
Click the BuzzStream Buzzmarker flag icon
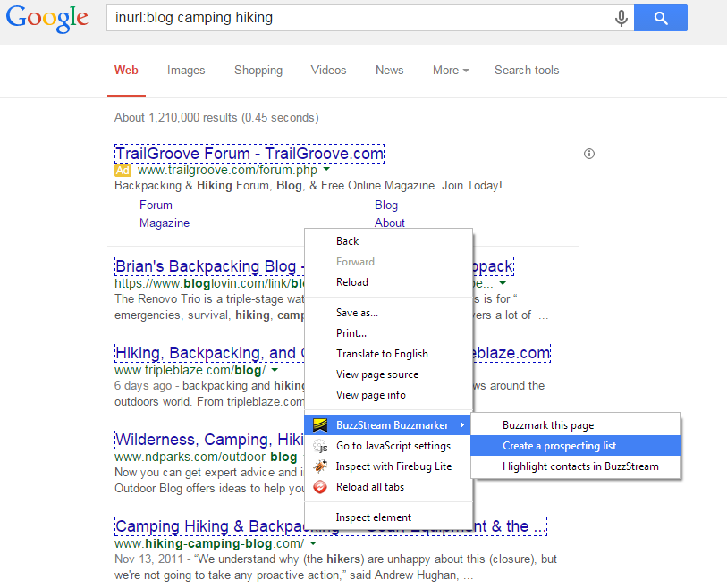pos(320,424)
